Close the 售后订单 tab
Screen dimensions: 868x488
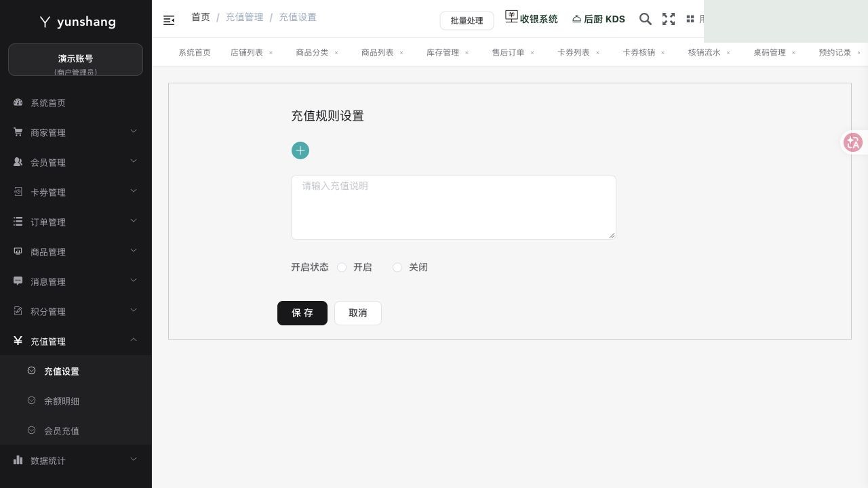532,53
